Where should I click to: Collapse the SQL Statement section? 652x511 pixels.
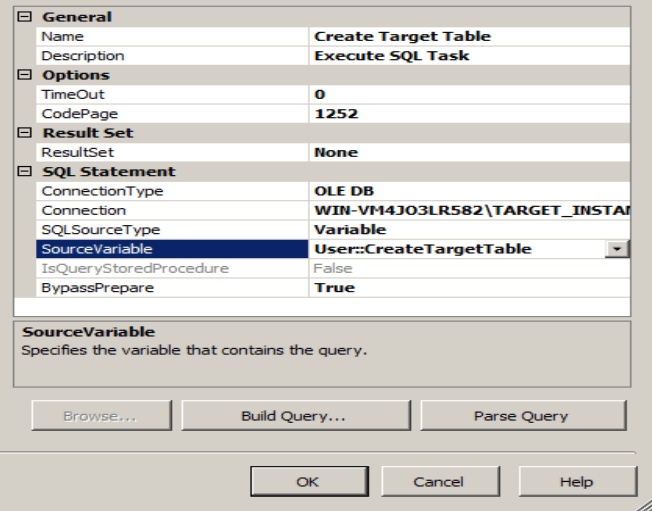pyautogui.click(x=25, y=172)
